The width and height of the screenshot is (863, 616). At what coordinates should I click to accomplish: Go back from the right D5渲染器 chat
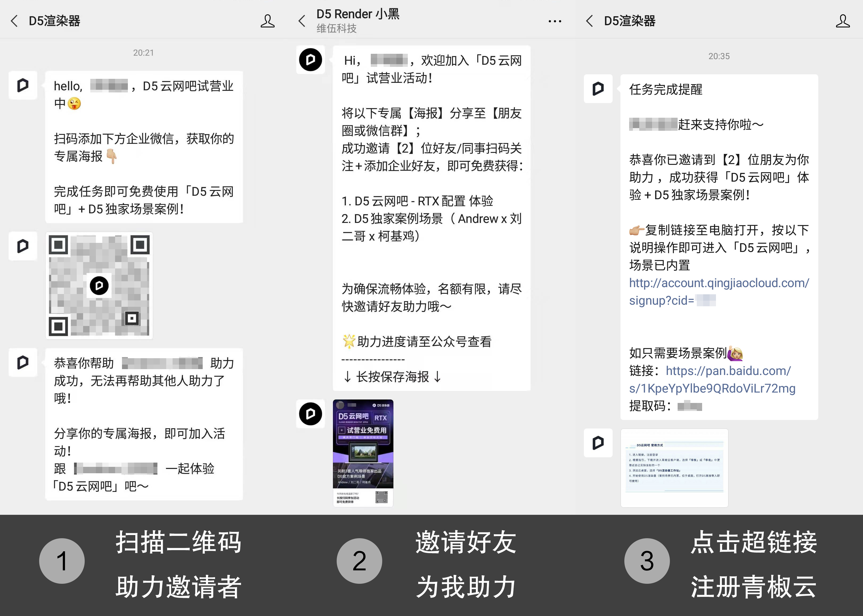click(589, 21)
